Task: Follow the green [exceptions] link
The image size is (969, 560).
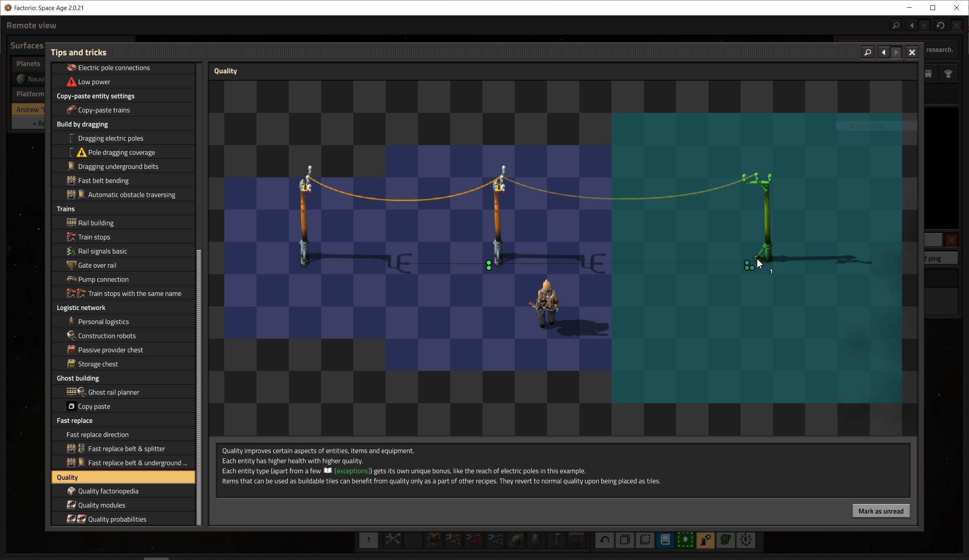Action: click(352, 471)
